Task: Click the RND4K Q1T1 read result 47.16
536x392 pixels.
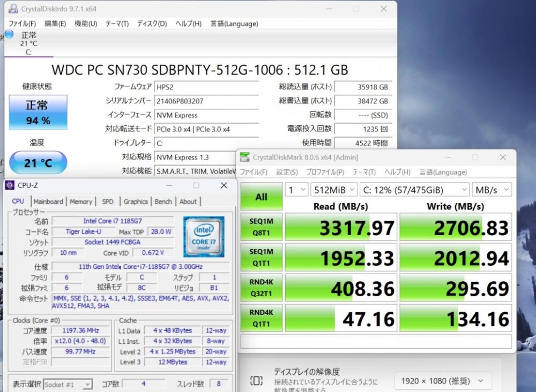Action: (x=341, y=318)
